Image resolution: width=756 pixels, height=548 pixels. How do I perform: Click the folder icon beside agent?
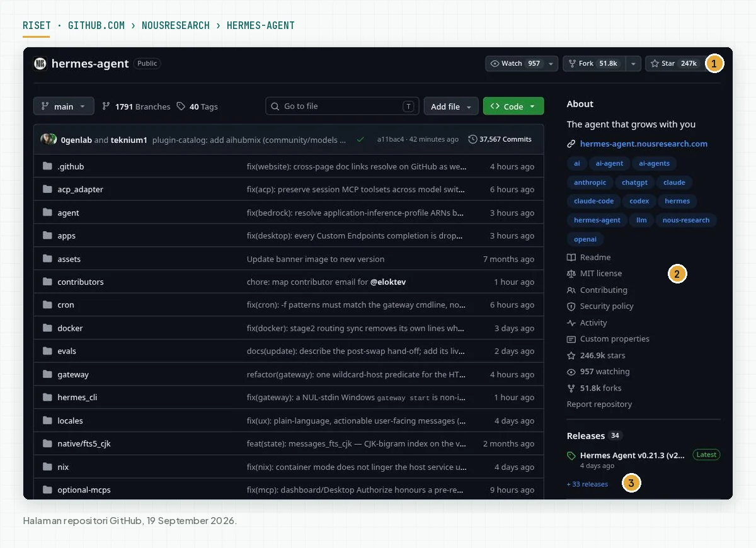click(47, 212)
